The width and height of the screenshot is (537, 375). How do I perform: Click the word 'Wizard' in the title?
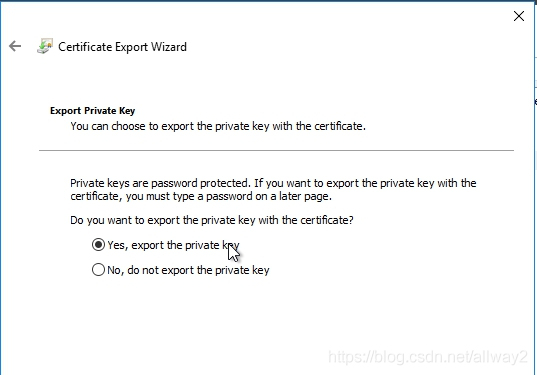(x=169, y=47)
